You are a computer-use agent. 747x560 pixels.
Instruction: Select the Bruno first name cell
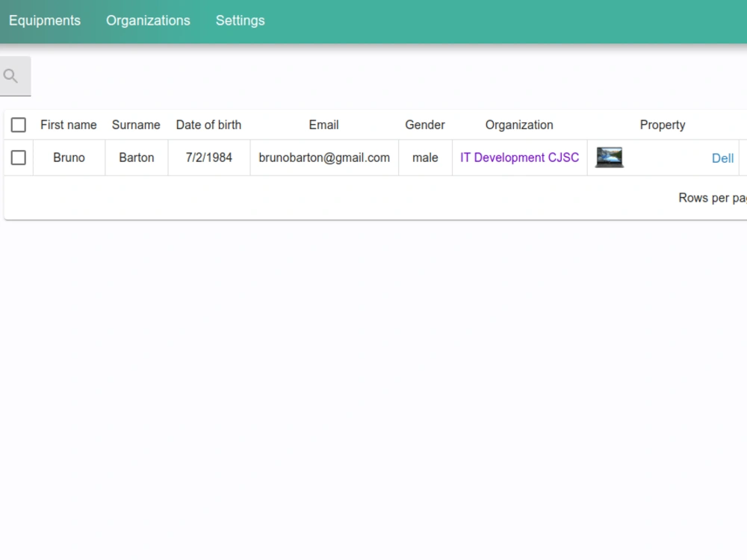(x=69, y=158)
